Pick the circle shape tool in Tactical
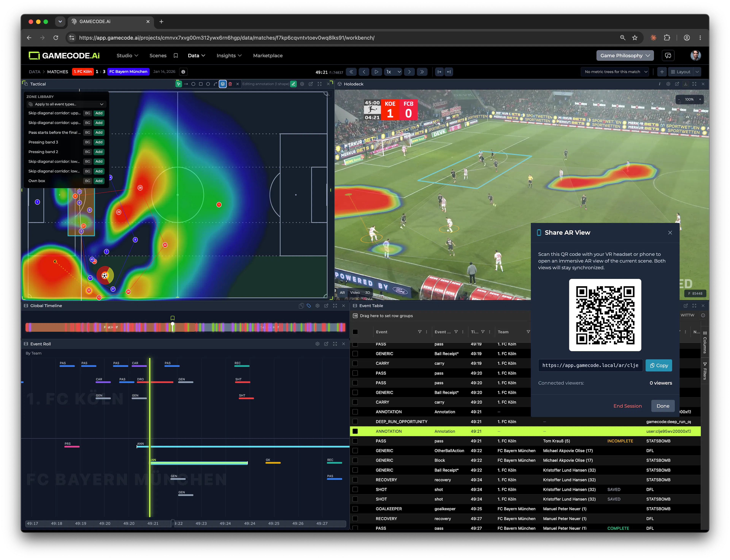The height and width of the screenshot is (560, 730). coord(193,84)
